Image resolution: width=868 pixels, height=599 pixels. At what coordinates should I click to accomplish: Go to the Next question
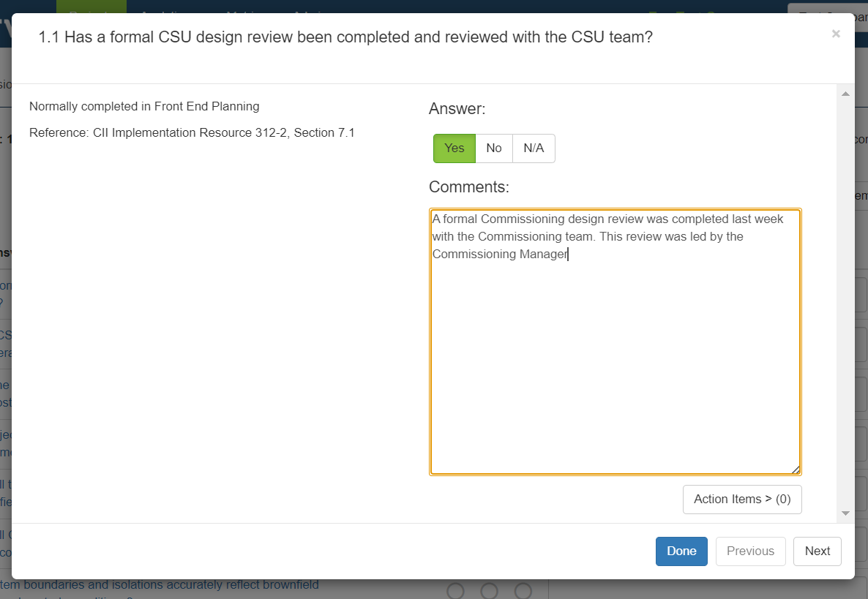(817, 551)
